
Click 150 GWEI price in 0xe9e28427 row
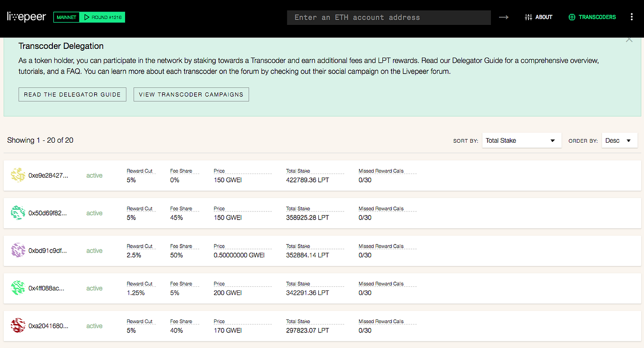coord(228,180)
